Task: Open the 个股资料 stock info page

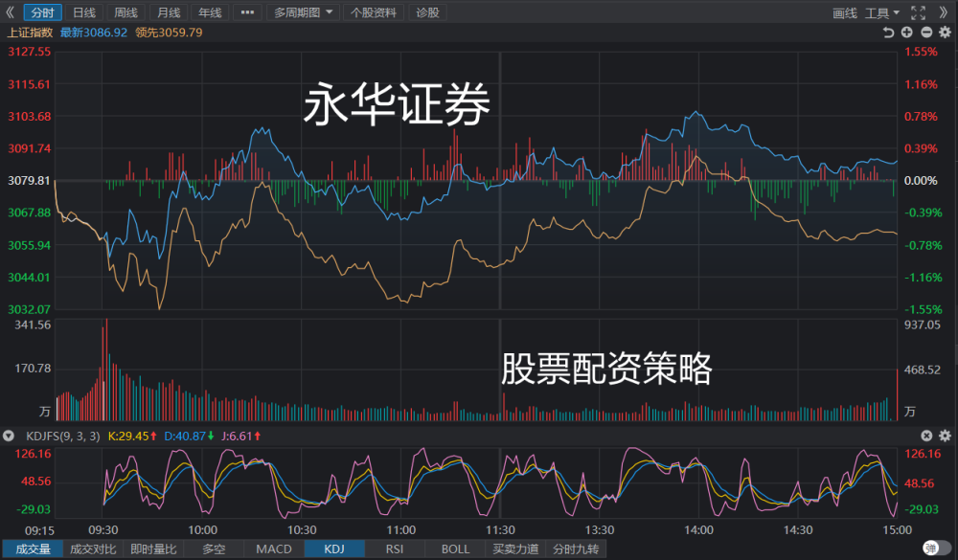Action: pos(374,12)
